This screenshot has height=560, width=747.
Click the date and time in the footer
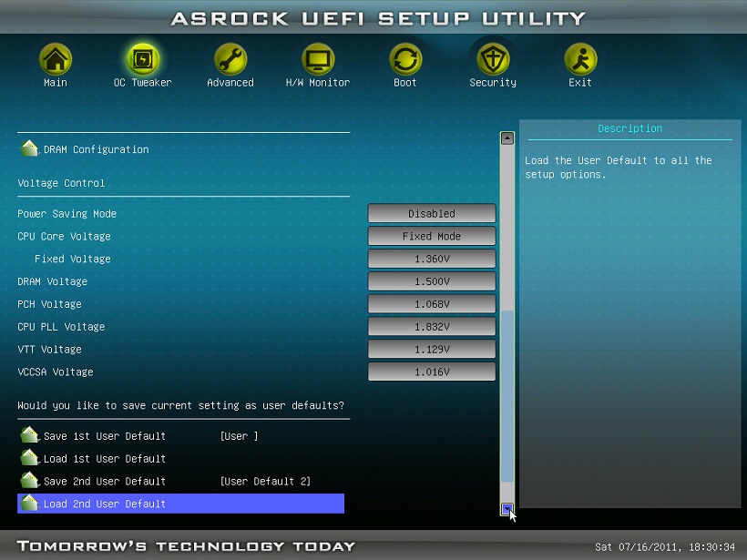point(665,546)
